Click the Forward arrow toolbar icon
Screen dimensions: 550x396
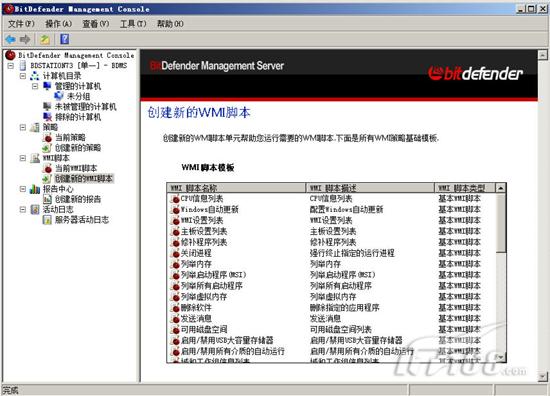(25, 39)
